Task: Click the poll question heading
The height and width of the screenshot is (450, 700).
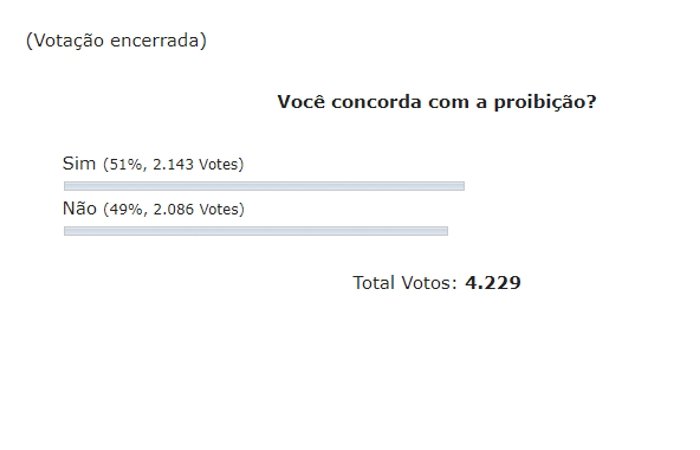Action: 437,102
